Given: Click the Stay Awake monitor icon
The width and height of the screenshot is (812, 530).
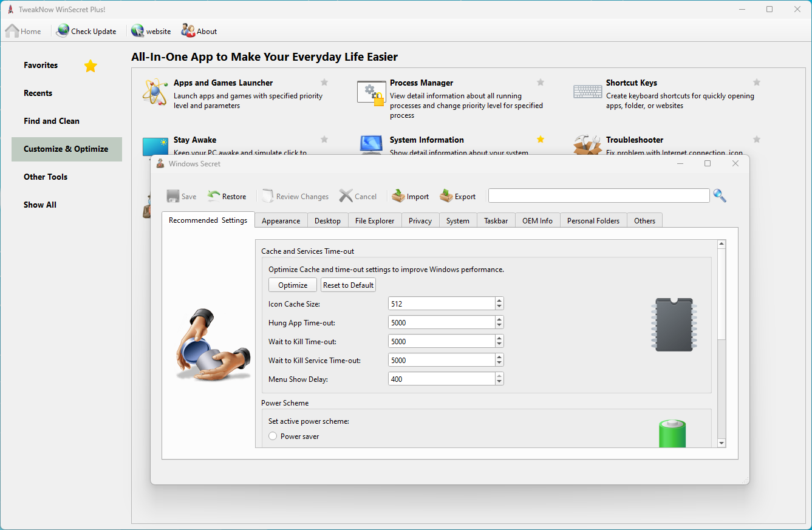Looking at the screenshot, I should point(155,147).
